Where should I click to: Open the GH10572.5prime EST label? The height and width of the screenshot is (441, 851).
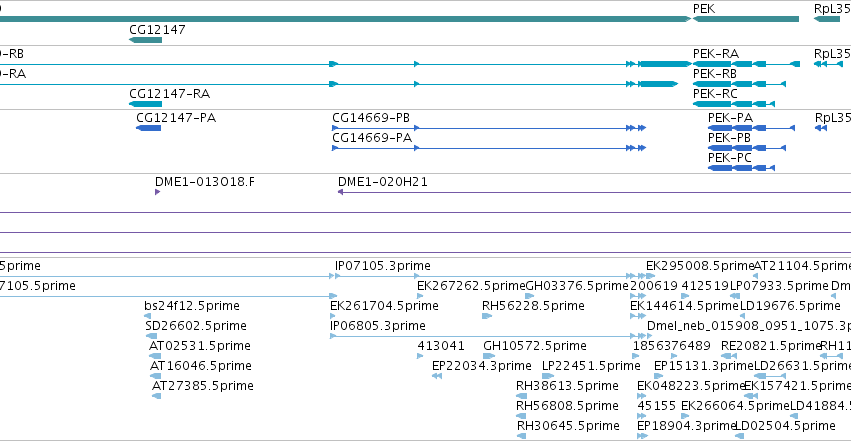coord(535,346)
